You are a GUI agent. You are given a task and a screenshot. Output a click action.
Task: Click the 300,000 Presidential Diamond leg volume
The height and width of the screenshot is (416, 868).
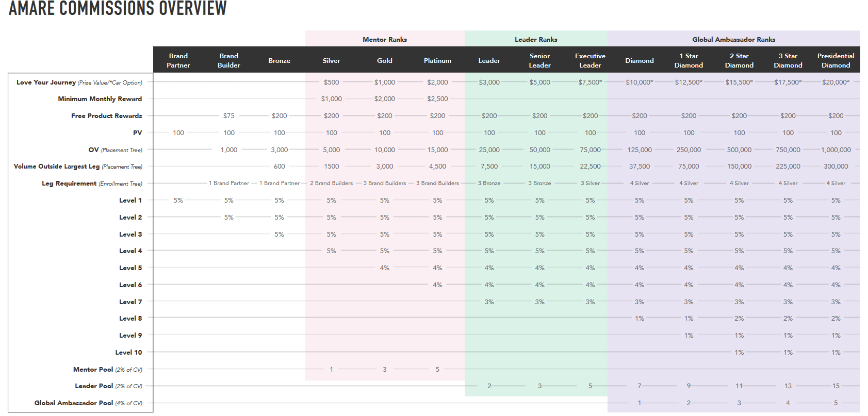[x=836, y=167]
